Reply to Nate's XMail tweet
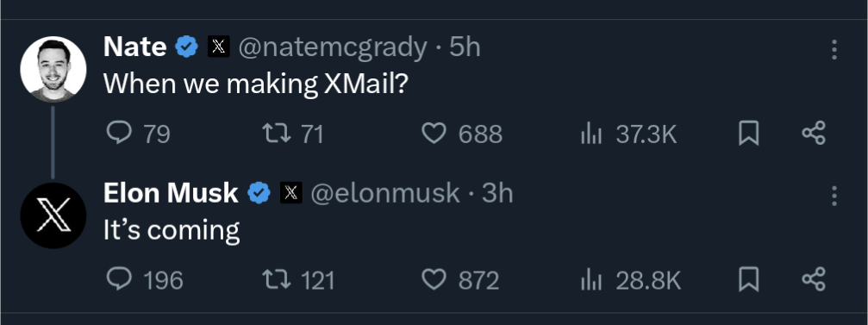 click(138, 134)
